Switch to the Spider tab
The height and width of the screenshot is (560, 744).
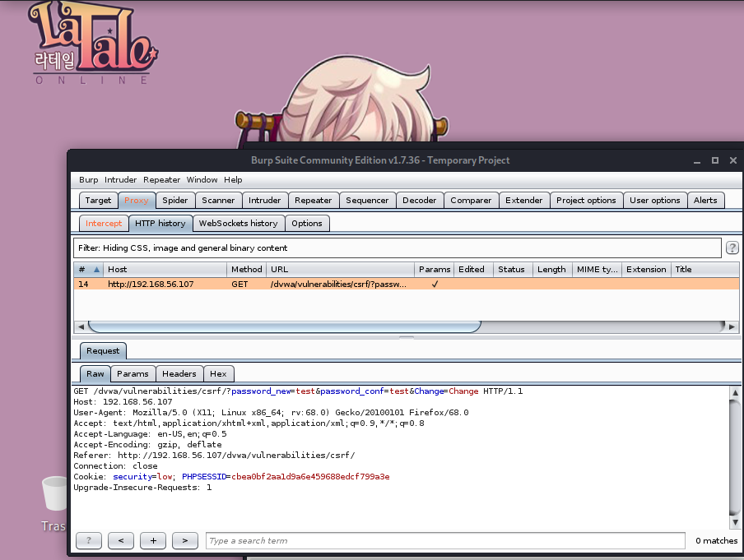[x=175, y=200]
